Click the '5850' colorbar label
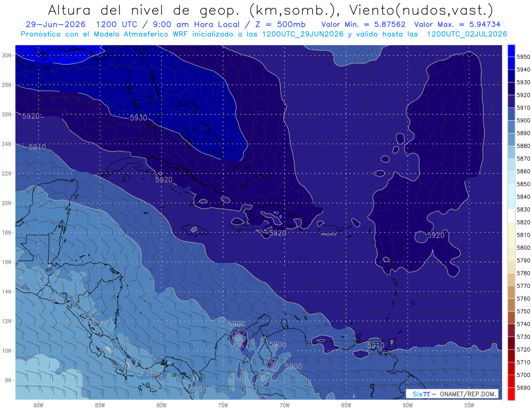This screenshot has width=532, height=411. (x=524, y=184)
